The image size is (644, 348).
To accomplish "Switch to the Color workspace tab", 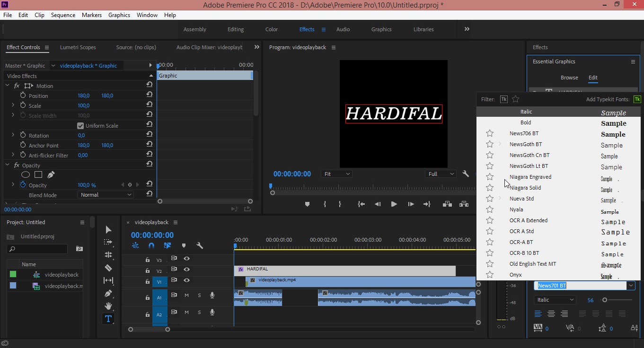I will tap(271, 29).
